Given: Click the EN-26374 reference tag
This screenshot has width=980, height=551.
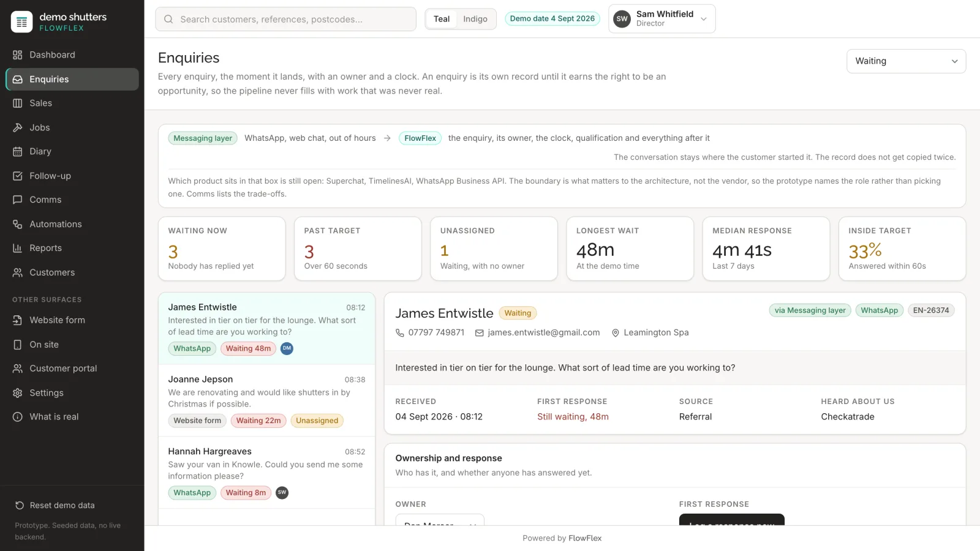Looking at the screenshot, I should pos(931,310).
